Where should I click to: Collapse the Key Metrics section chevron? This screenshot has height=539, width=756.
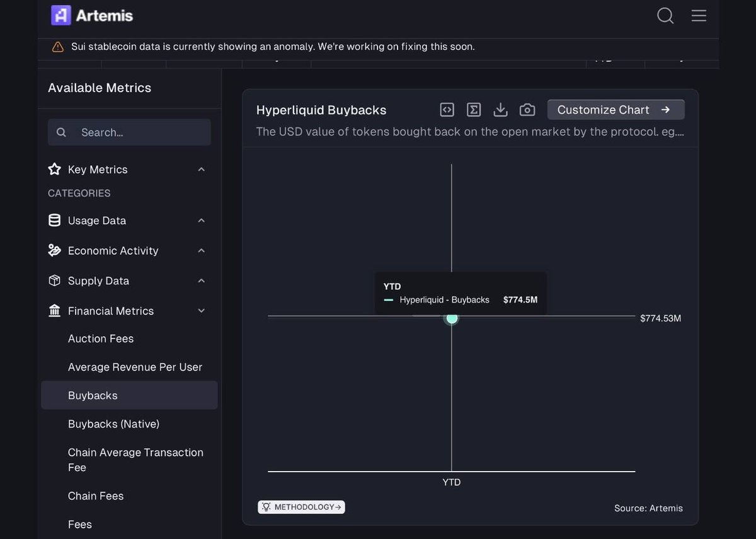202,170
